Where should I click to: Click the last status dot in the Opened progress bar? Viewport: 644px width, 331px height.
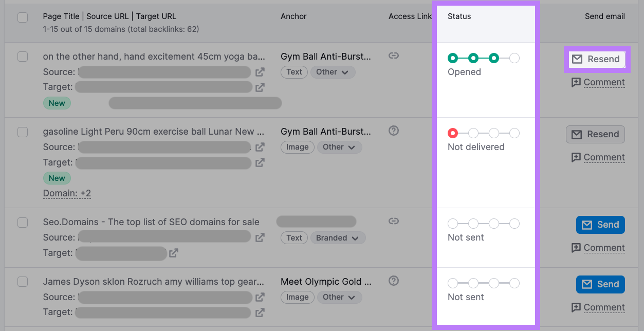[x=514, y=58]
